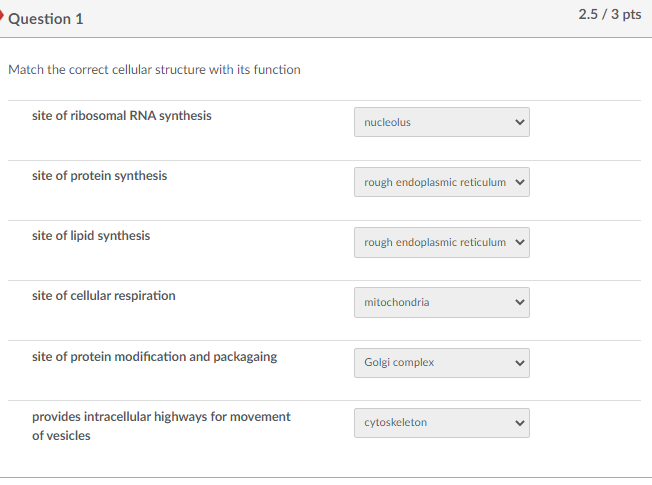652x485 pixels.
Task: Click the 'site of lipid synthesis' label
Action: coord(91,235)
